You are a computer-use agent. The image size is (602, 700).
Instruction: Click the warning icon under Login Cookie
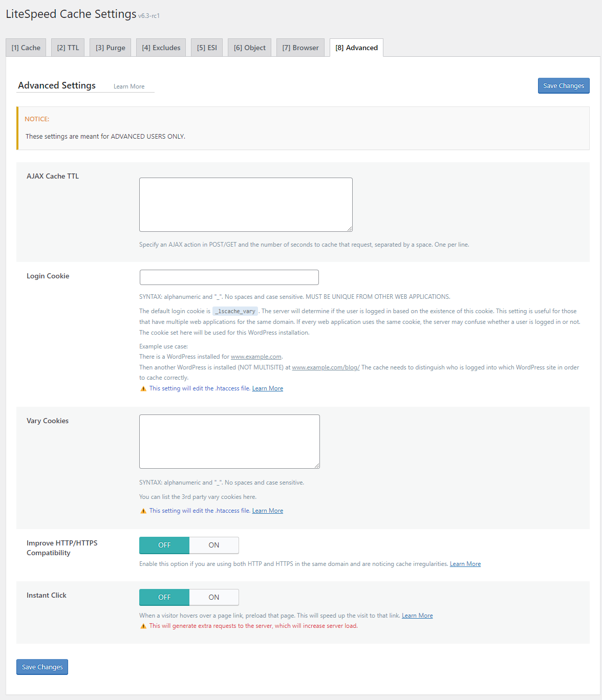coord(143,389)
